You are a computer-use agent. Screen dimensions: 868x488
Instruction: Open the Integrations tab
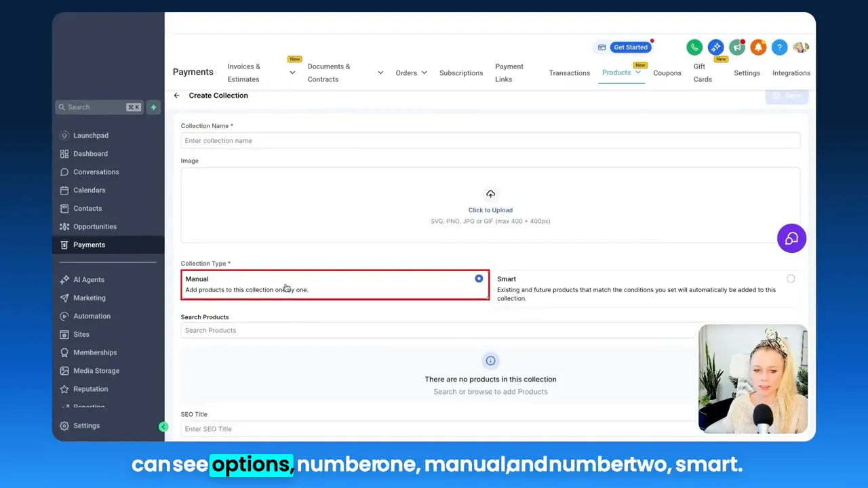(791, 73)
